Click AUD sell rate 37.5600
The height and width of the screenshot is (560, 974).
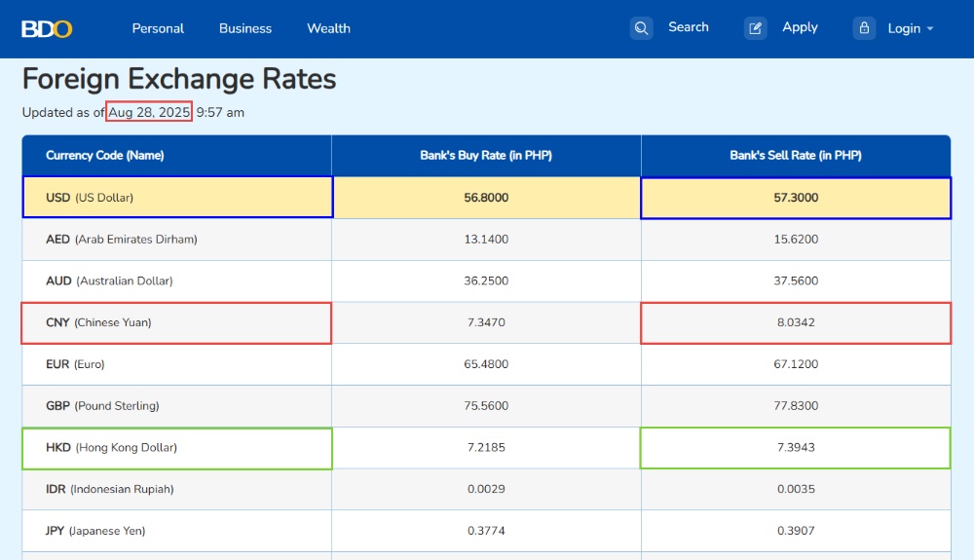(796, 280)
